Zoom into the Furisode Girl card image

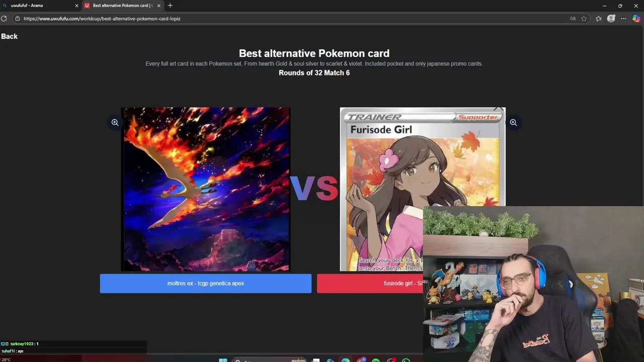[x=513, y=122]
